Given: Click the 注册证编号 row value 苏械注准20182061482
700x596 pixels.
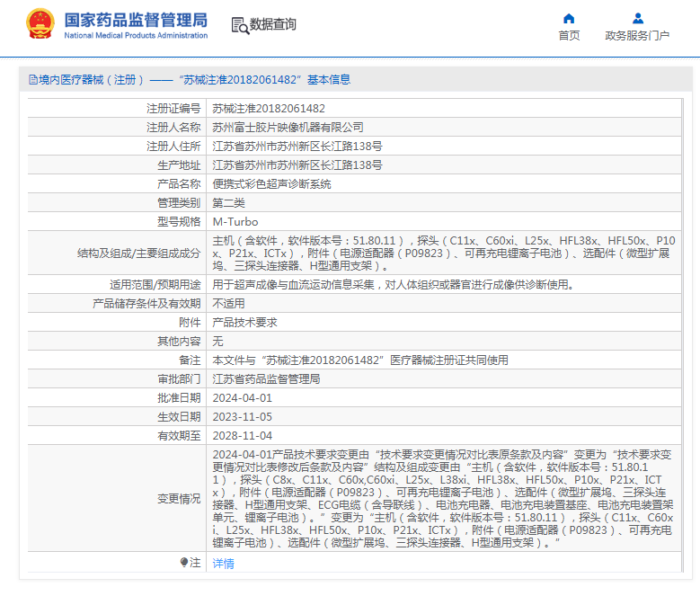Looking at the screenshot, I should point(269,107).
